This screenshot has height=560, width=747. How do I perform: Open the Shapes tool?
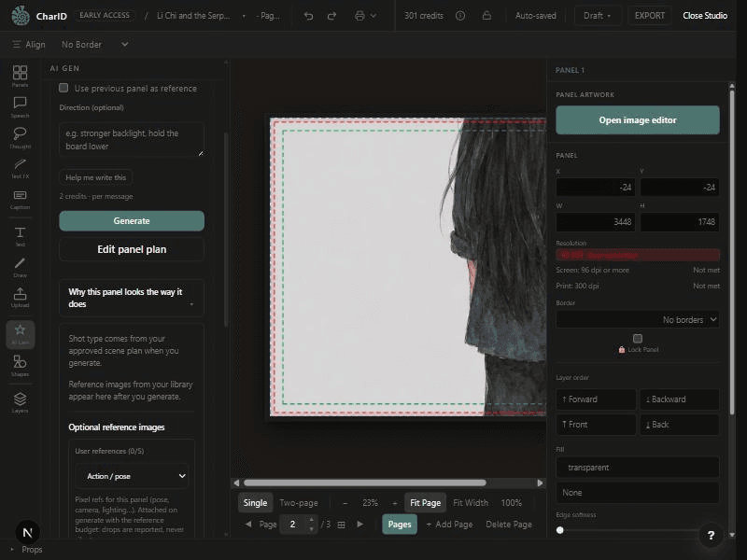pos(20,365)
